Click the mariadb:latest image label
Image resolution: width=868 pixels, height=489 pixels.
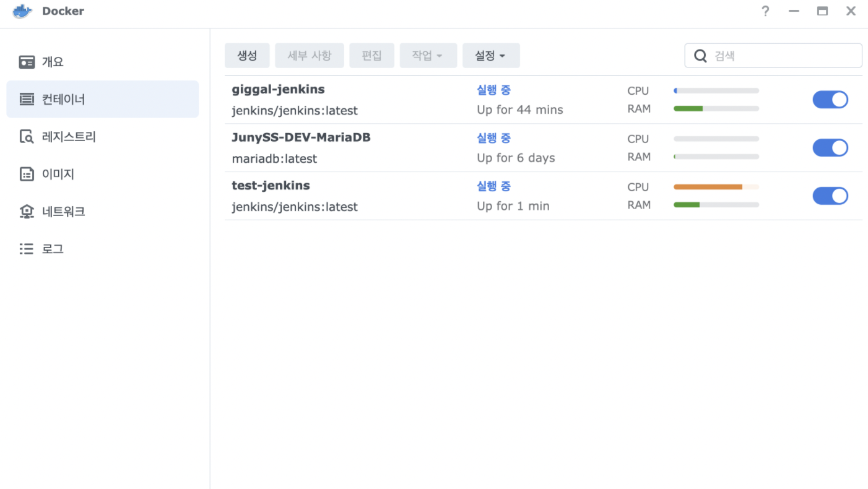pyautogui.click(x=274, y=158)
